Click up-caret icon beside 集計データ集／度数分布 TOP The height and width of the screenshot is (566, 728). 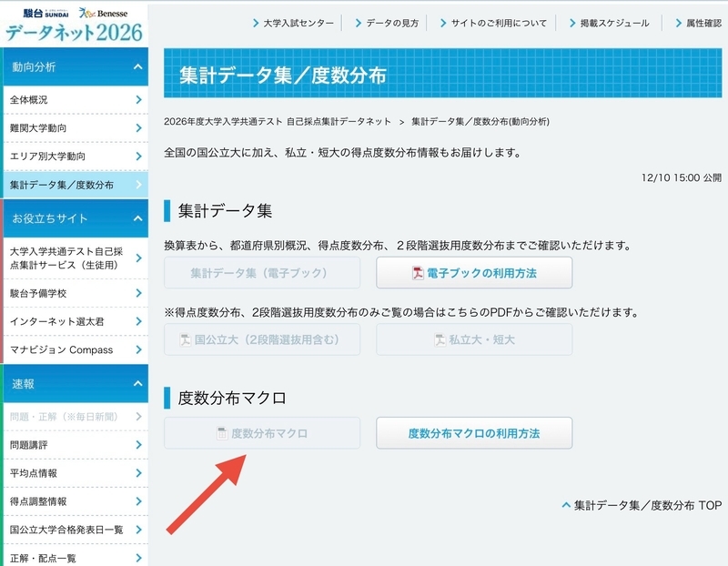click(x=566, y=505)
